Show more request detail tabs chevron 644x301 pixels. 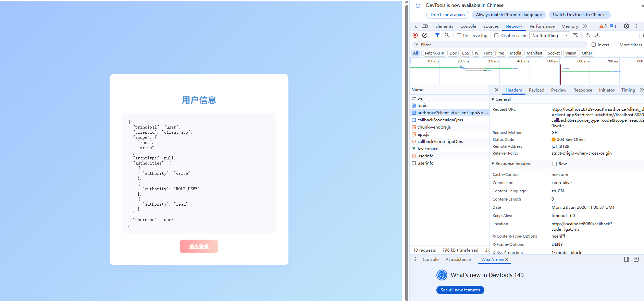641,90
